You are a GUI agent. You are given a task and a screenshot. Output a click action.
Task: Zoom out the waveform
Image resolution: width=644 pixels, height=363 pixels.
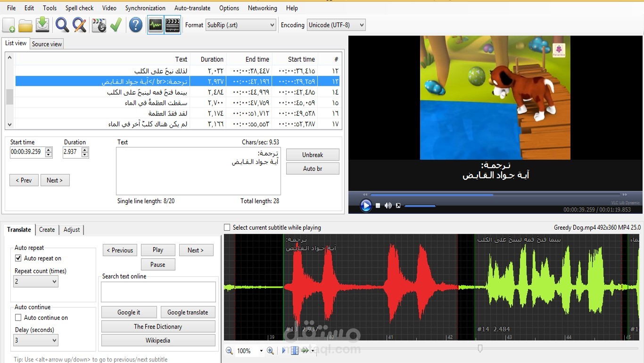[229, 351]
